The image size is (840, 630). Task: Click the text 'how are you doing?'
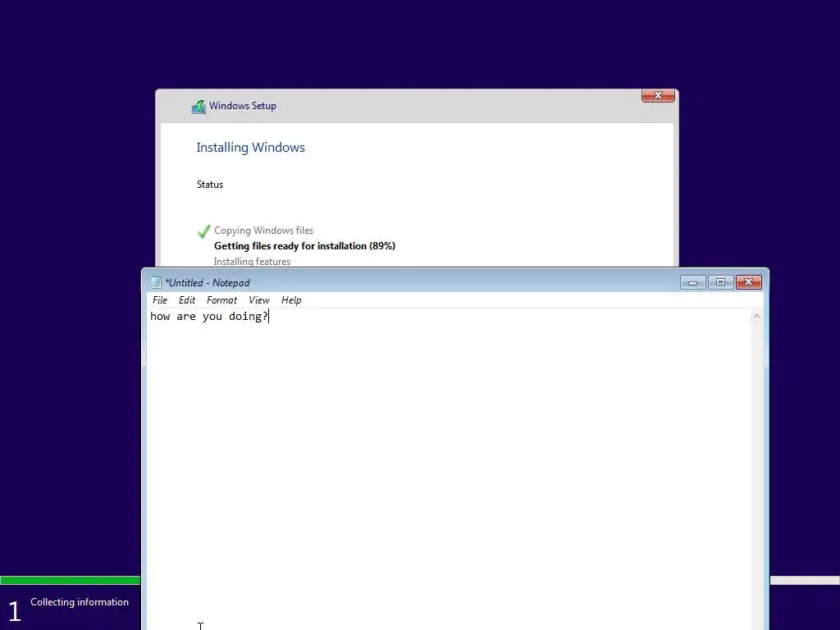pos(209,316)
